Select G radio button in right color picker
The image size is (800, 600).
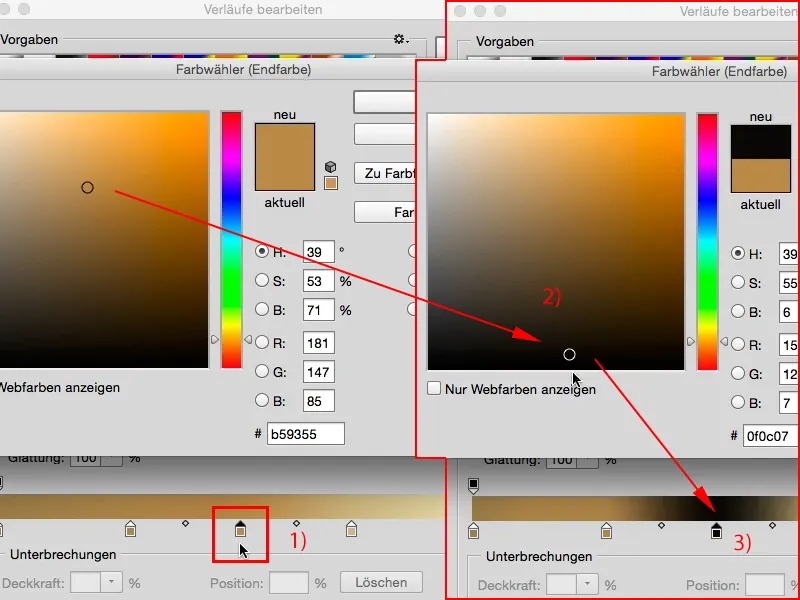tap(738, 373)
